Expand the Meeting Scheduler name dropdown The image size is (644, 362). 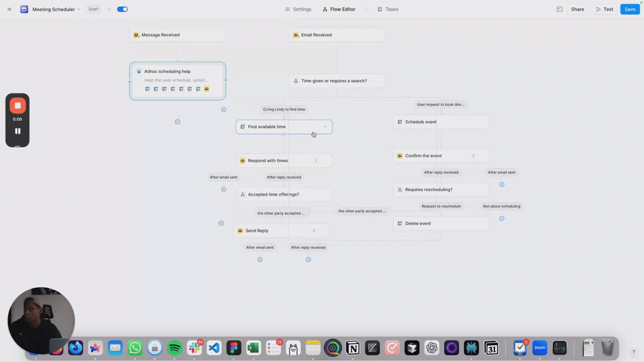coord(79,9)
